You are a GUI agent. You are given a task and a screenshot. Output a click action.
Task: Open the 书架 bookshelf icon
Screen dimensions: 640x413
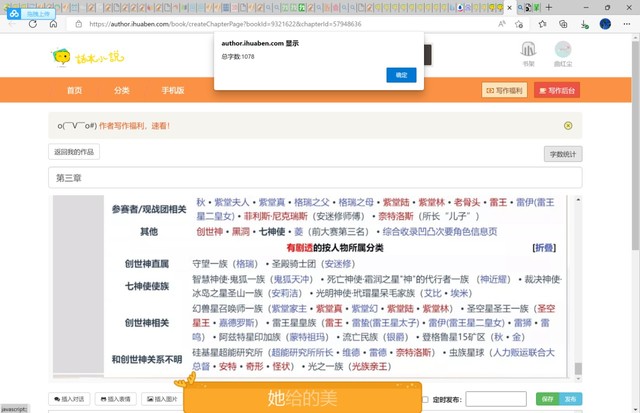tap(528, 54)
